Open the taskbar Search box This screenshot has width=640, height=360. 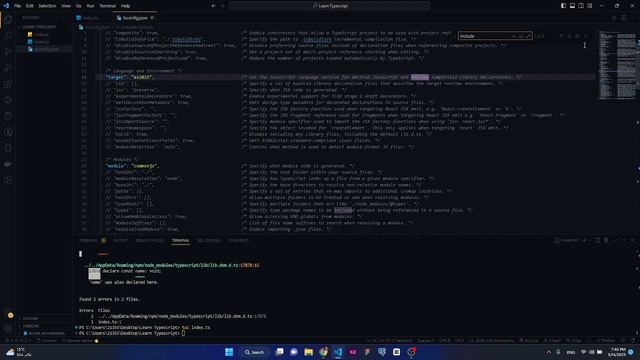[x=255, y=352]
